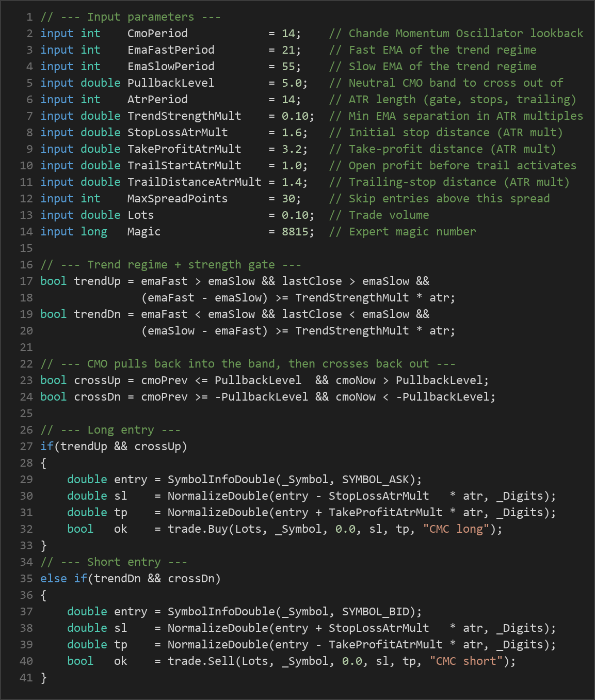
Task: Place cursor on the EmaFastPeriod value 21
Action: point(288,50)
